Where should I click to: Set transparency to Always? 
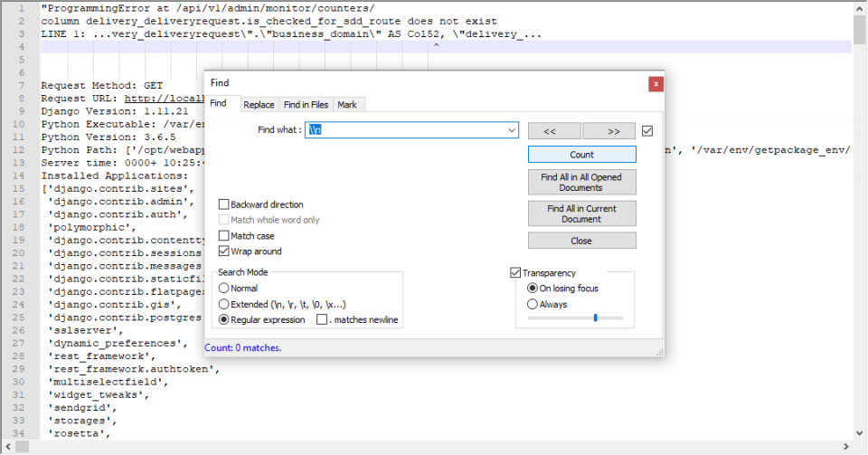(x=533, y=304)
